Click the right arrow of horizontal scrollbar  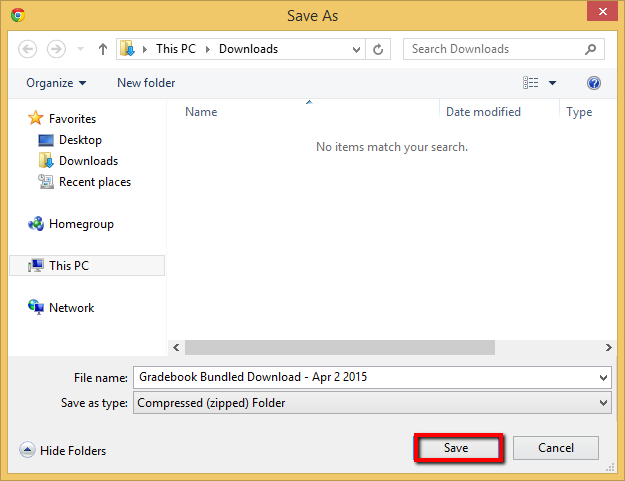(x=609, y=347)
